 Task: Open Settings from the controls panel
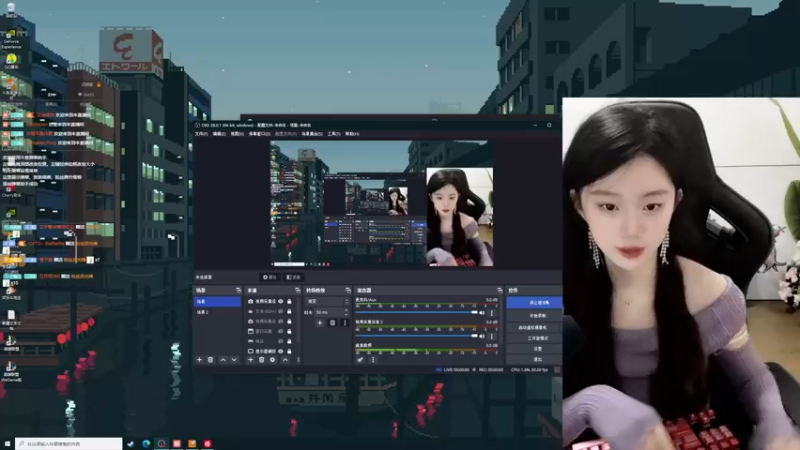point(534,348)
